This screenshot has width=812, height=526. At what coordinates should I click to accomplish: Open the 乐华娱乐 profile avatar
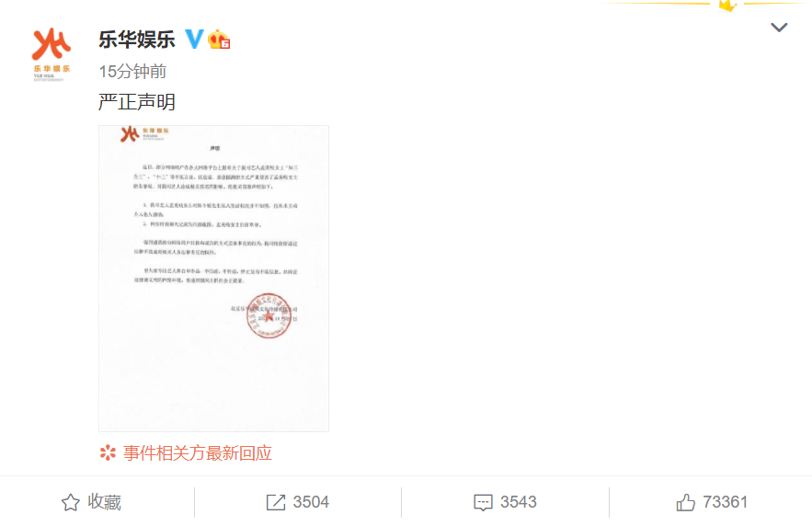pos(51,54)
